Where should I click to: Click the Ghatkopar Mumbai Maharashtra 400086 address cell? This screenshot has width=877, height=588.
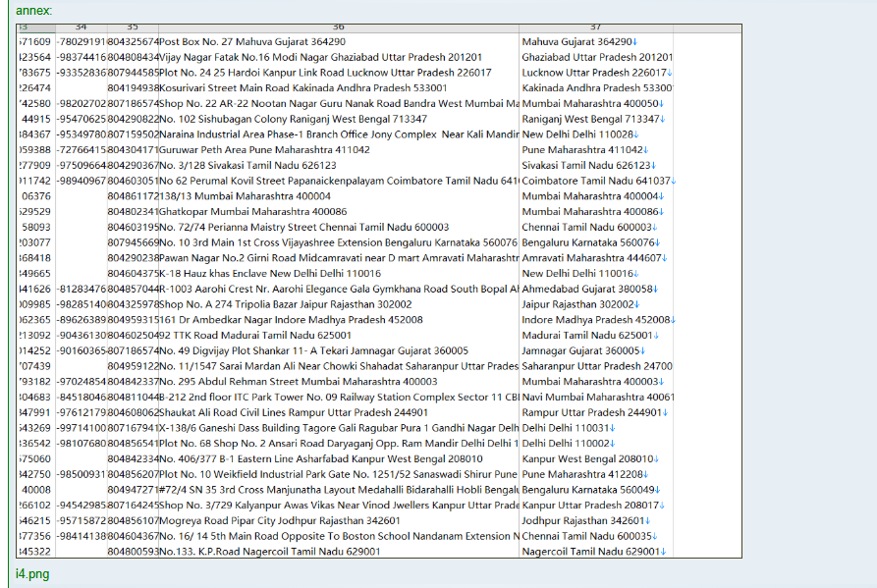(253, 211)
